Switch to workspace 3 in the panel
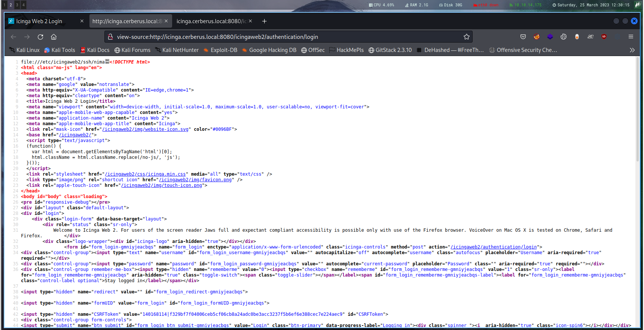Image resolution: width=644 pixels, height=330 pixels. pos(17,5)
